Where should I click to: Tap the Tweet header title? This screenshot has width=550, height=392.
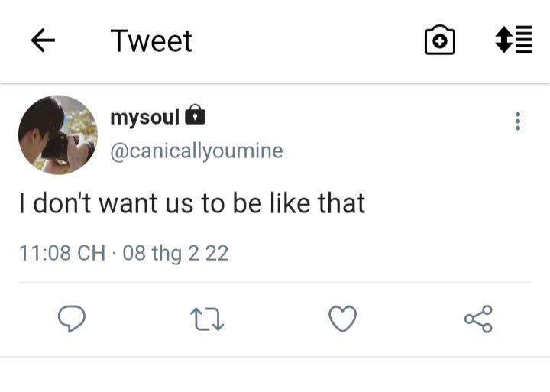coord(151,41)
